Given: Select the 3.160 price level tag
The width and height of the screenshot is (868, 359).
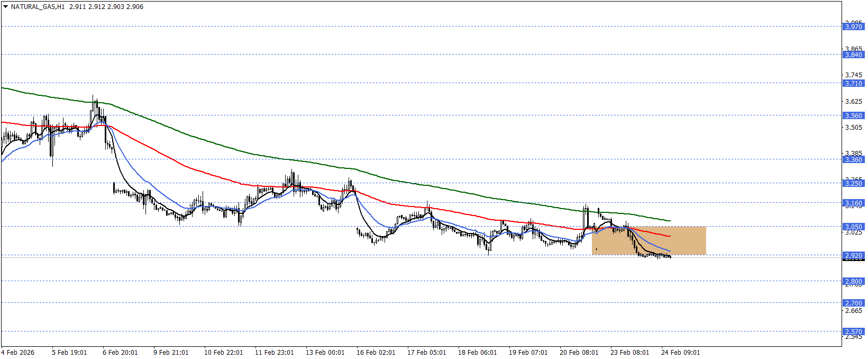Looking at the screenshot, I should pos(853,203).
